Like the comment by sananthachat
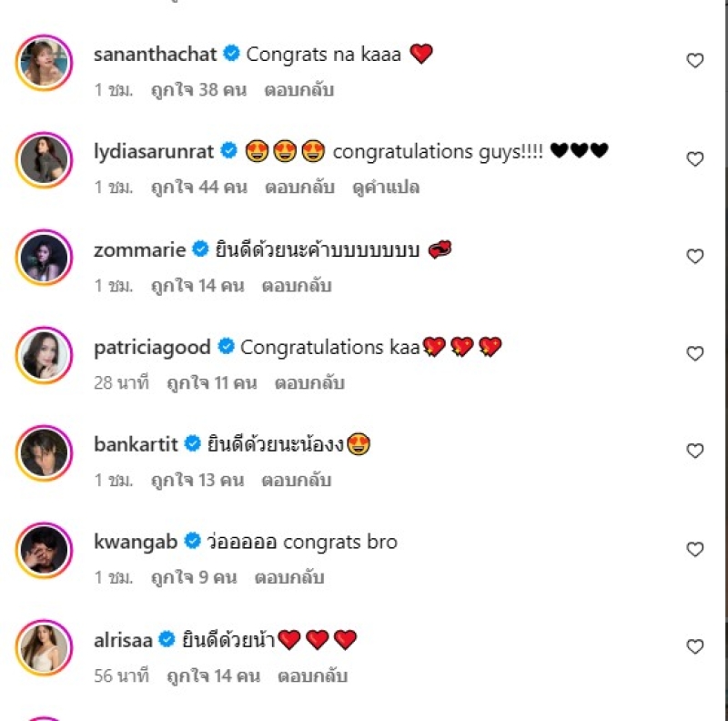Image resolution: width=728 pixels, height=721 pixels. click(x=694, y=61)
